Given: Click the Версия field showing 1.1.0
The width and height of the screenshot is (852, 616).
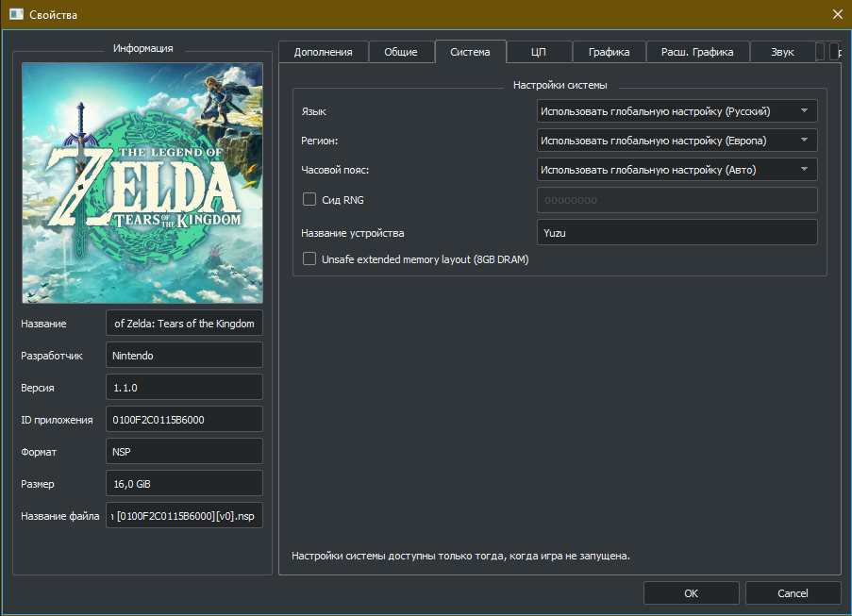Looking at the screenshot, I should (x=184, y=388).
